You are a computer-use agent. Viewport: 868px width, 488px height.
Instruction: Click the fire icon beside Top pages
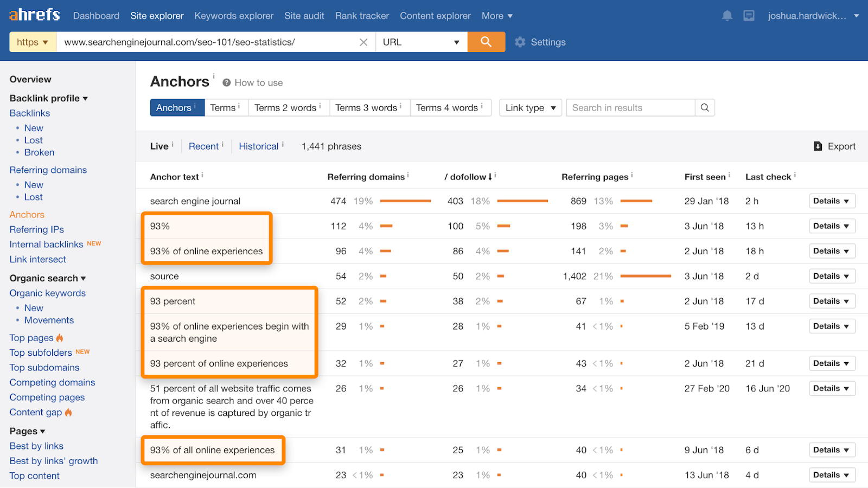point(59,337)
